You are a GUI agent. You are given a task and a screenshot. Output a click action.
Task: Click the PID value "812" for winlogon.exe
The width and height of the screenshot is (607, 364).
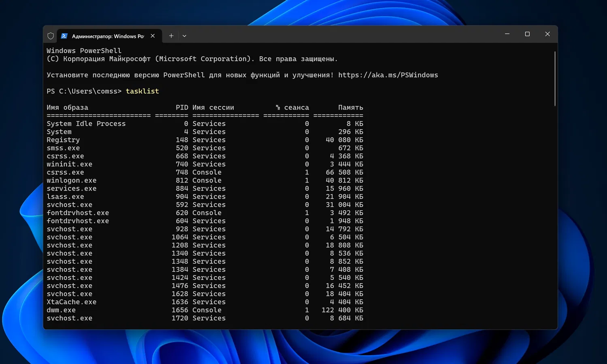coord(182,180)
